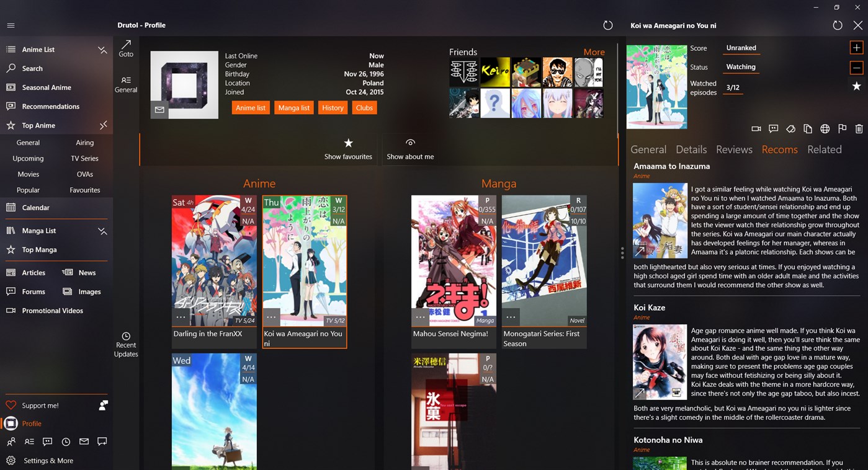Screen dimensions: 868x470
Task: Refresh the Koi wa Ameagari panel with the reload icon
Action: click(838, 25)
